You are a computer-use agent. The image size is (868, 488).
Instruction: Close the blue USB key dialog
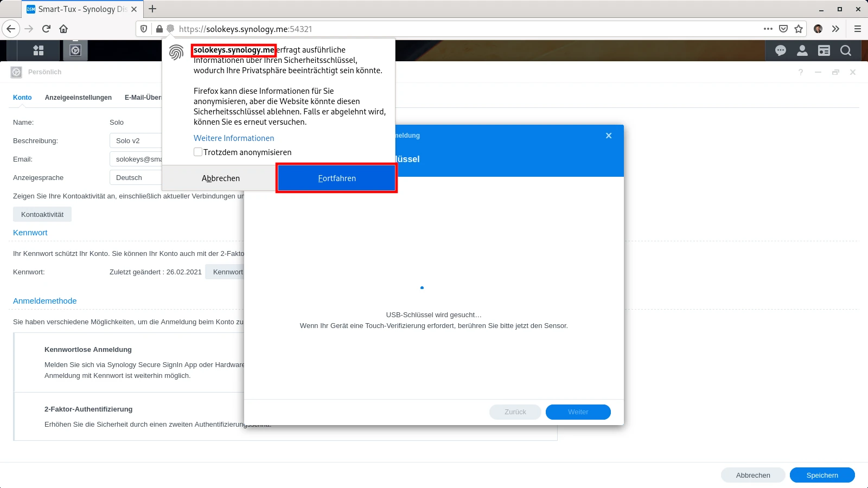click(609, 136)
